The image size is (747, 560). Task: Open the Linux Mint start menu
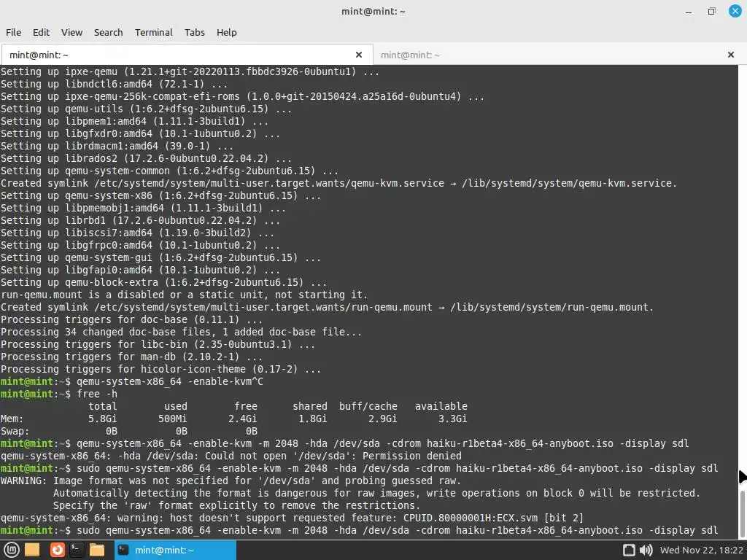tap(12, 550)
